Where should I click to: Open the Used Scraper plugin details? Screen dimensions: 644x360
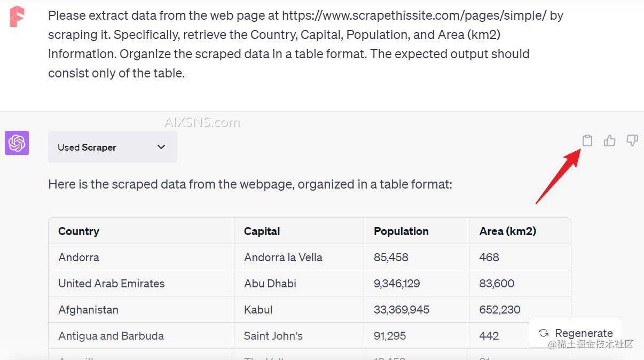(87, 147)
